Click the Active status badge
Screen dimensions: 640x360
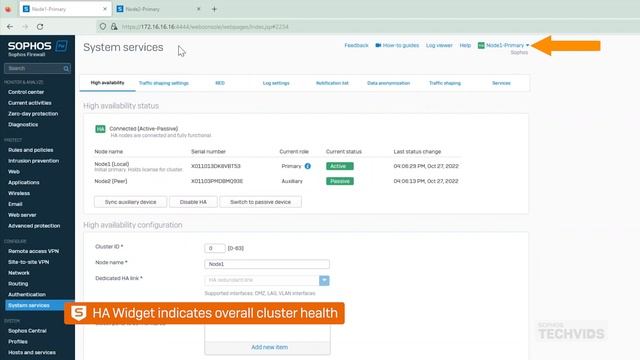340,166
